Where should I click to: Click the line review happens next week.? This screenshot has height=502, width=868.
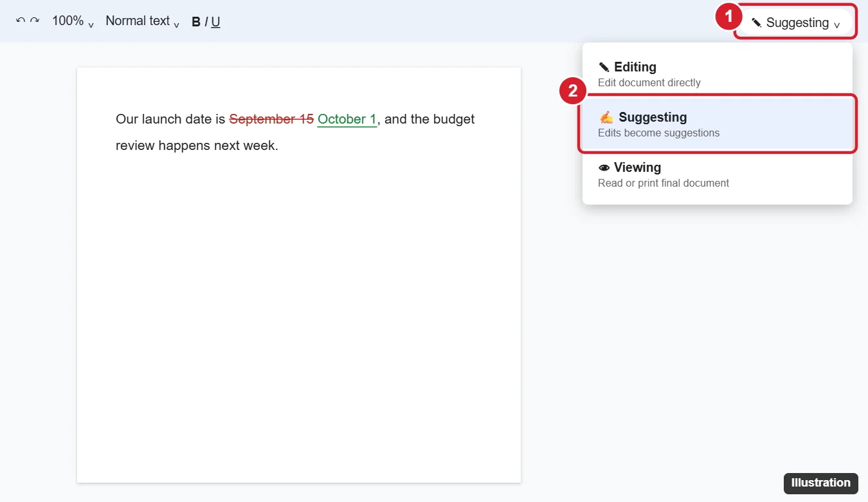click(x=197, y=145)
